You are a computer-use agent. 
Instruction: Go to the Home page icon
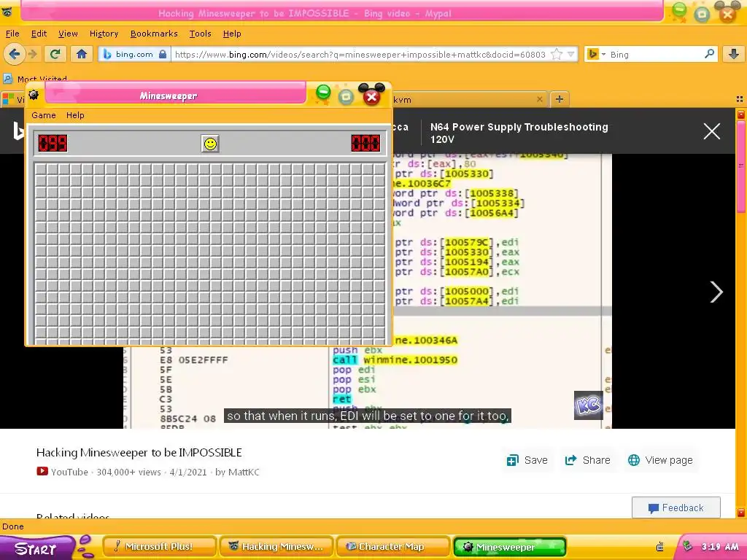click(x=82, y=54)
